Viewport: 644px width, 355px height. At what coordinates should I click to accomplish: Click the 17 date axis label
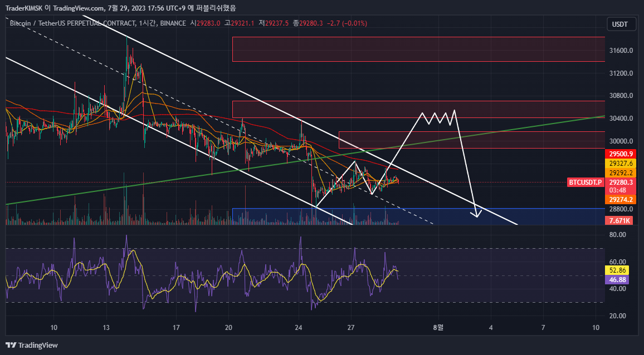point(176,328)
